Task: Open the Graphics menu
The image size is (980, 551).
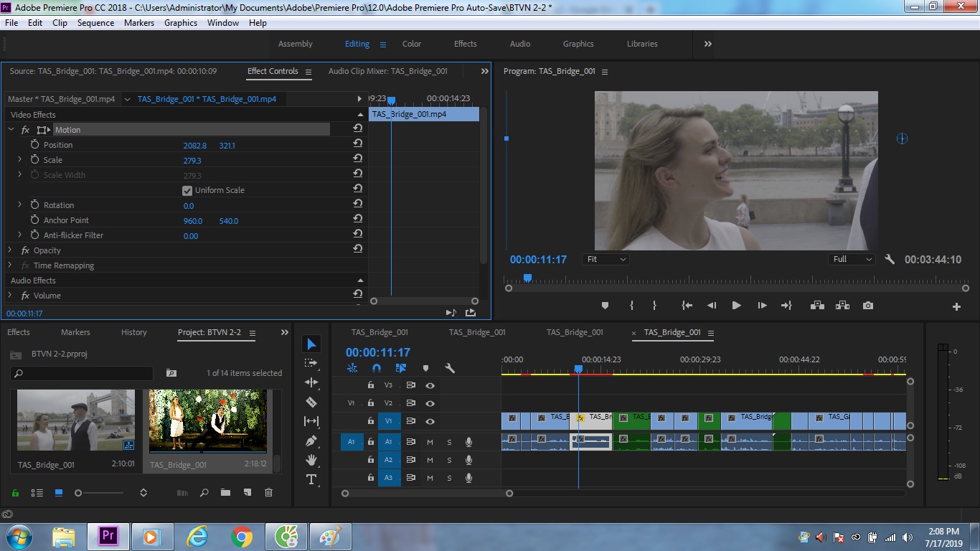Action: point(181,23)
